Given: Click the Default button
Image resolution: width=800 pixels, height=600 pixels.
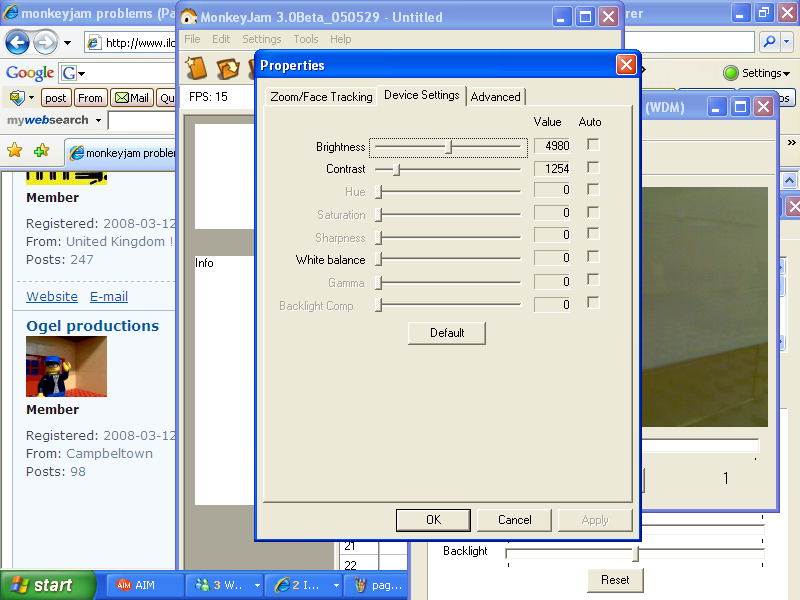Looking at the screenshot, I should pos(446,333).
